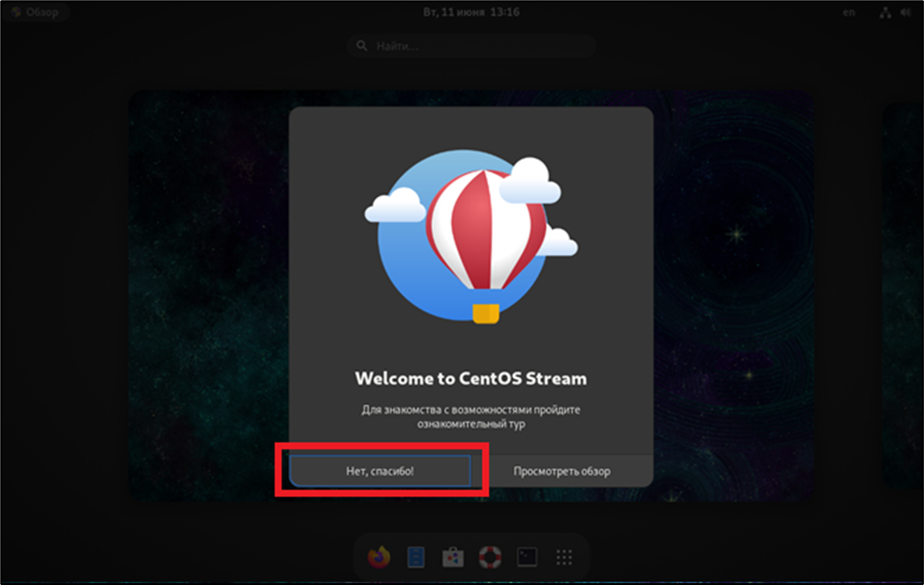Open the en keyboard layout menu
This screenshot has width=924, height=585.
click(848, 12)
